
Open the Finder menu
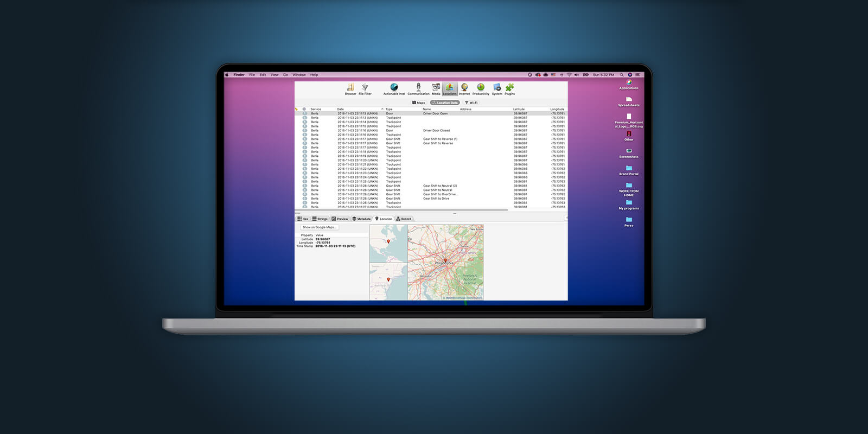(x=239, y=75)
